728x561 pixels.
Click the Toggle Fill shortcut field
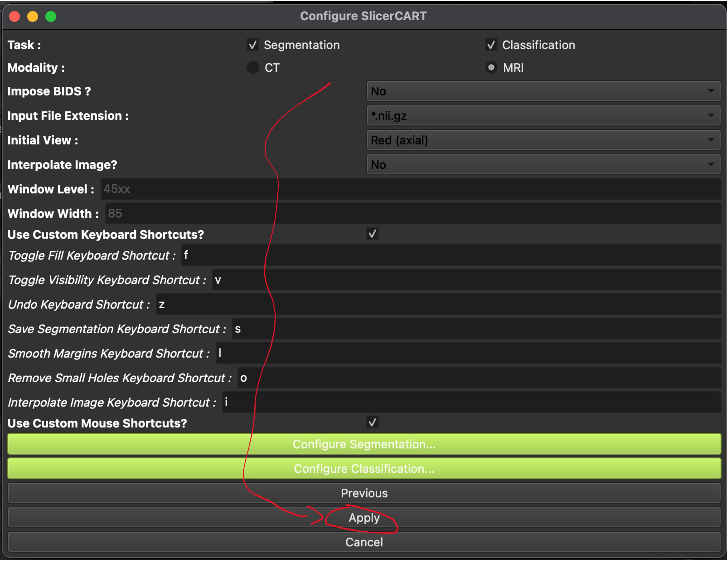(451, 255)
